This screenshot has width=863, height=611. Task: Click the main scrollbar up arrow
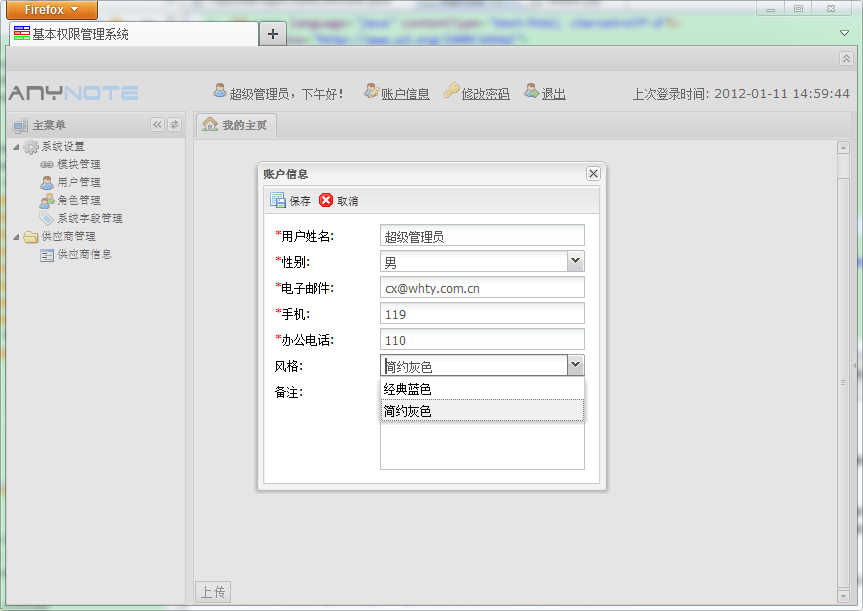(843, 148)
